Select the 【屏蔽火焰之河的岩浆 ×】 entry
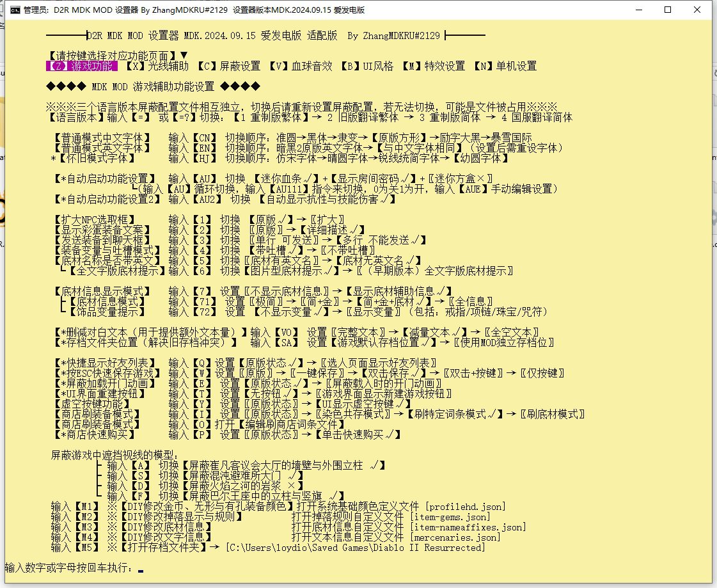The image size is (717, 588). [x=242, y=486]
